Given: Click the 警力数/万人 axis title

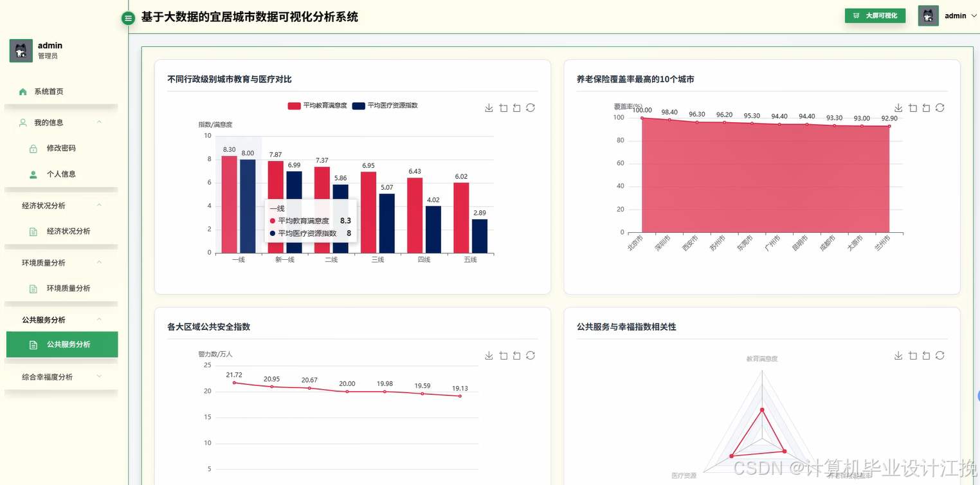Looking at the screenshot, I should click(215, 354).
